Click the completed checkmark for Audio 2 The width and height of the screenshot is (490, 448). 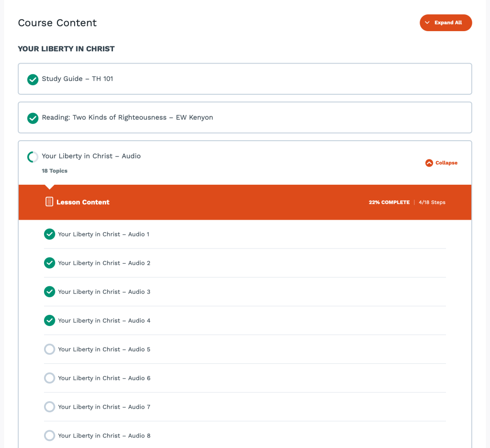49,263
